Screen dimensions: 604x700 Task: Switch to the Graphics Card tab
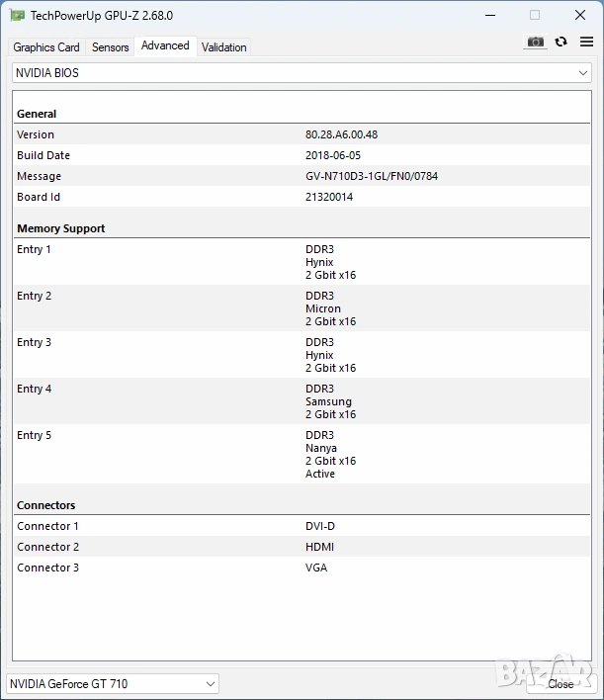tap(46, 47)
